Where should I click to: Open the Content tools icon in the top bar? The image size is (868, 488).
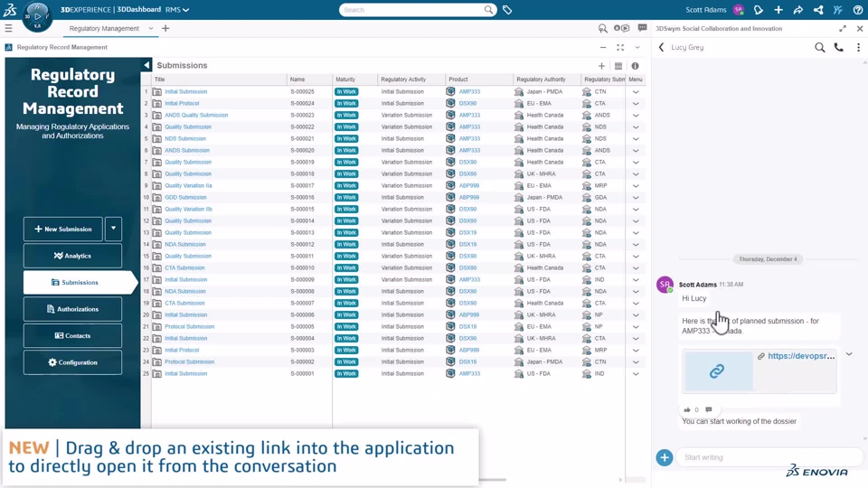coord(838,9)
